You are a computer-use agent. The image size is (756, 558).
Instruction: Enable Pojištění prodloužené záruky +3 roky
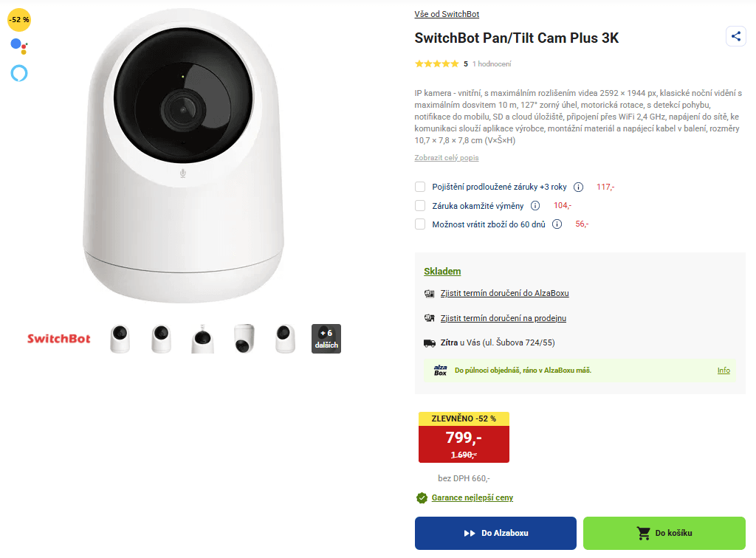(420, 187)
